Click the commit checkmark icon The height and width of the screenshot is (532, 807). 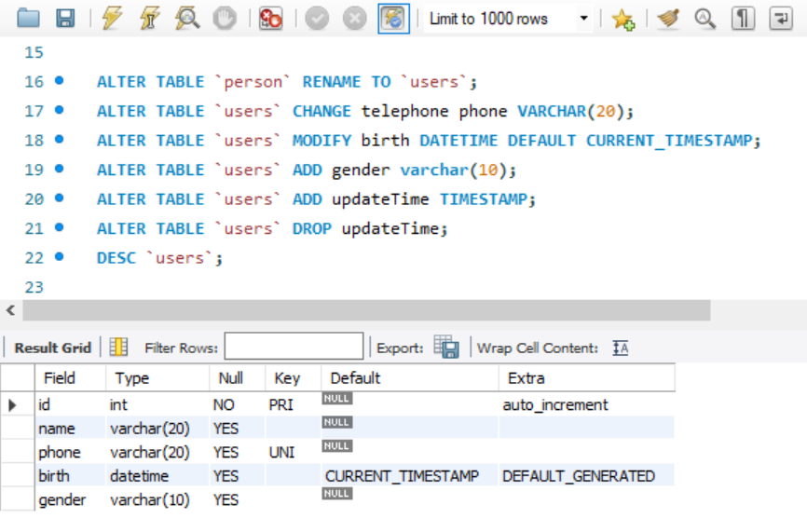click(x=317, y=19)
